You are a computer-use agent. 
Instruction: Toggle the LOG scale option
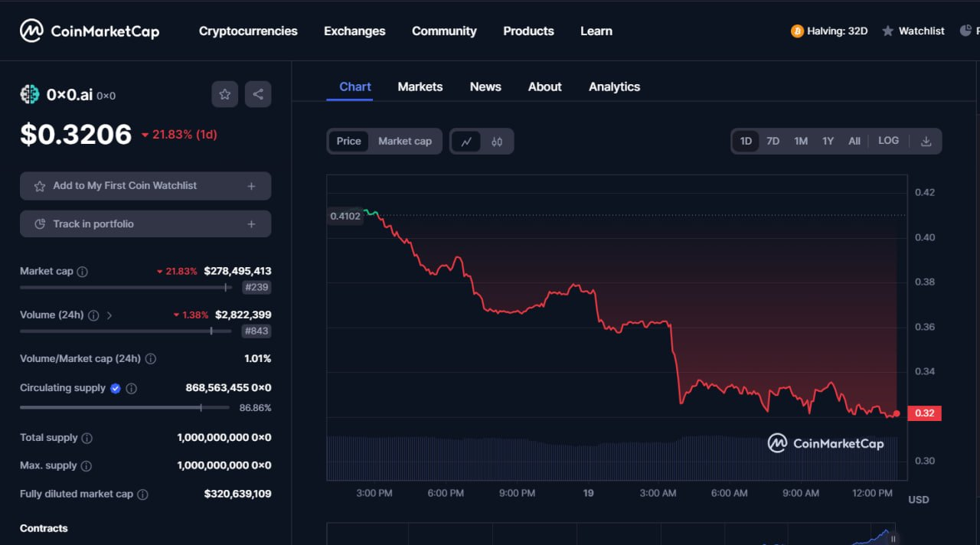pyautogui.click(x=888, y=141)
